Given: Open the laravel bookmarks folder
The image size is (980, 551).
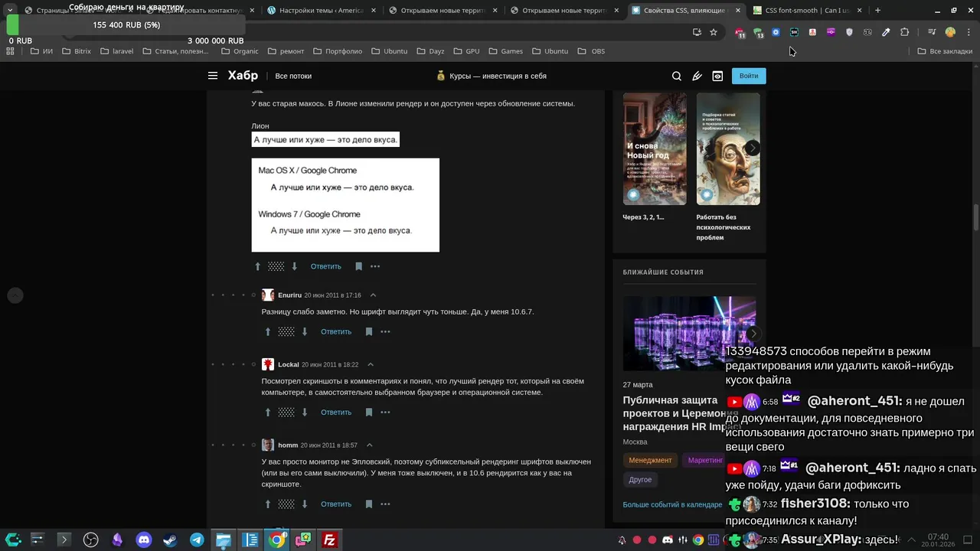Looking at the screenshot, I should coord(116,51).
